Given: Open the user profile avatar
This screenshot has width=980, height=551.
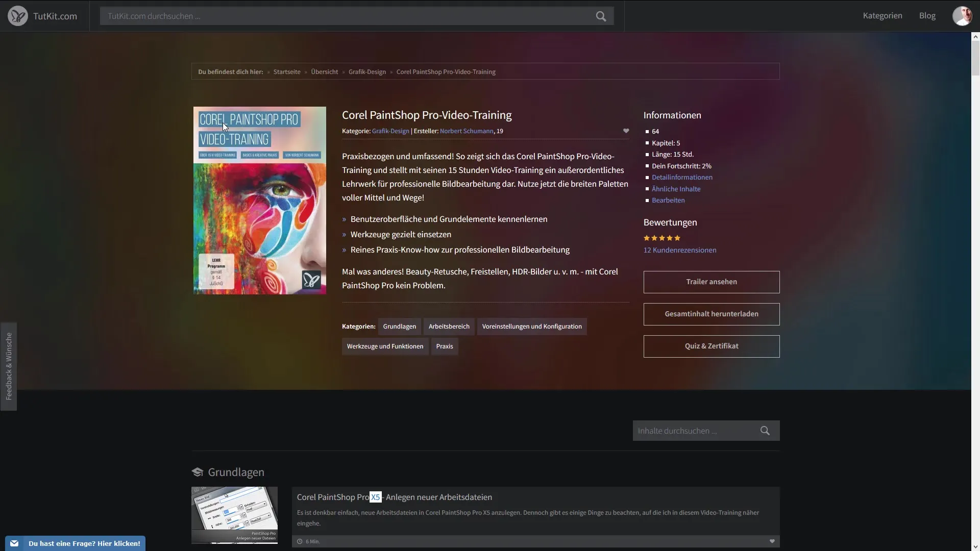Looking at the screenshot, I should point(962,16).
